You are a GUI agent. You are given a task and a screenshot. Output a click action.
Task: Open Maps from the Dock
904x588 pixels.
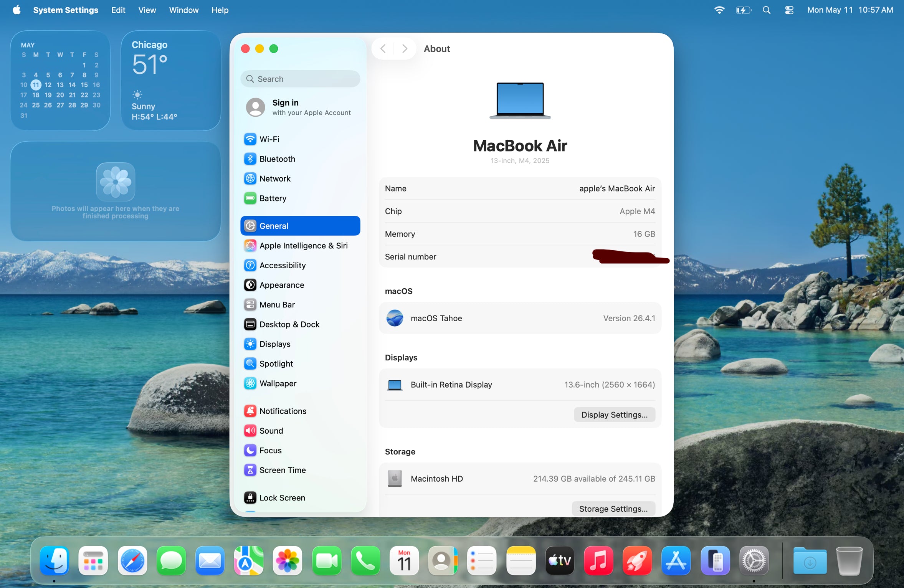pos(249,560)
